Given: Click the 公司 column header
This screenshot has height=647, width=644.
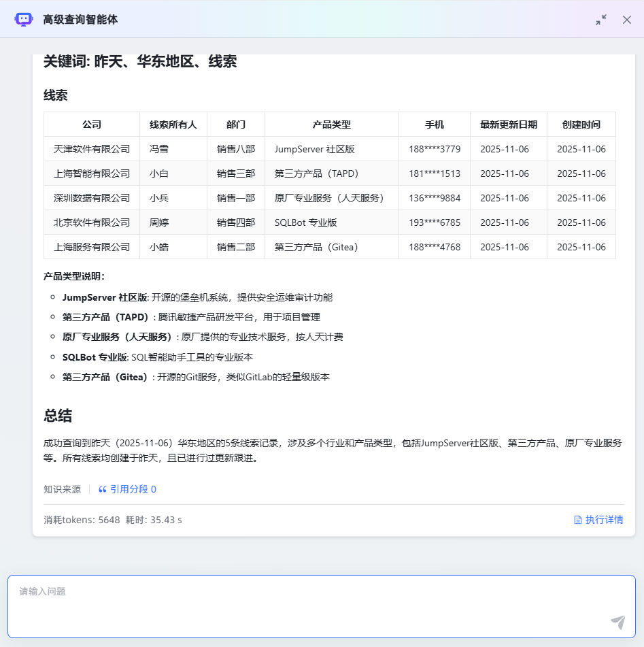Looking at the screenshot, I should [92, 125].
